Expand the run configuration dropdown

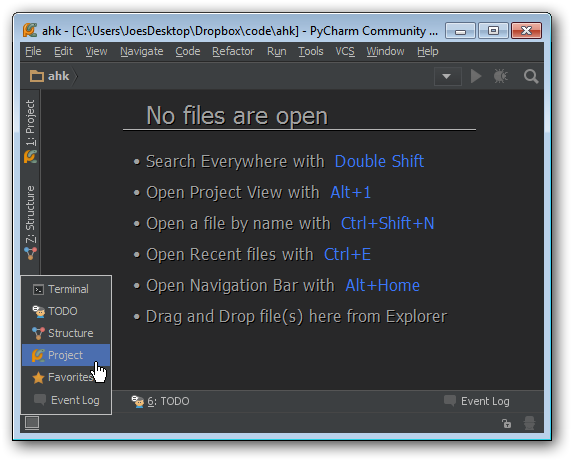tap(447, 77)
